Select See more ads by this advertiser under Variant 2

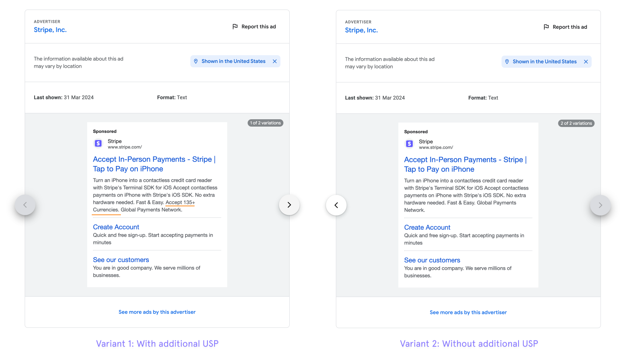pos(468,312)
